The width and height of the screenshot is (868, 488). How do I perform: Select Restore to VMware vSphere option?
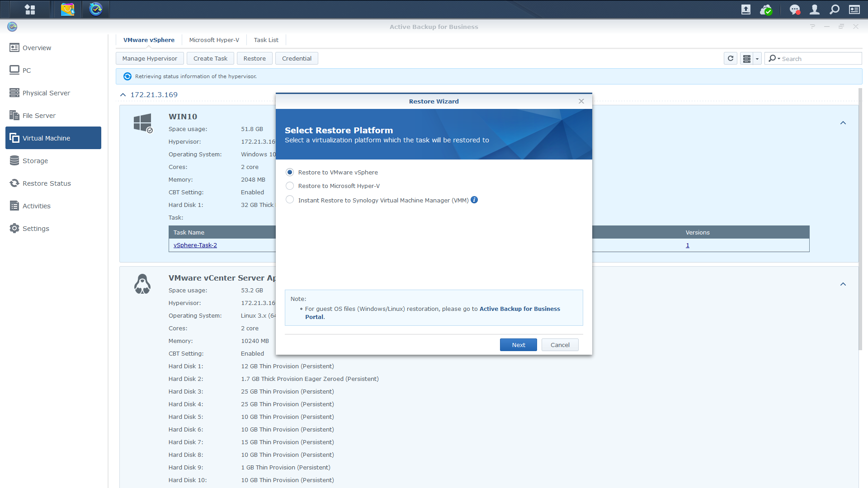tap(290, 172)
